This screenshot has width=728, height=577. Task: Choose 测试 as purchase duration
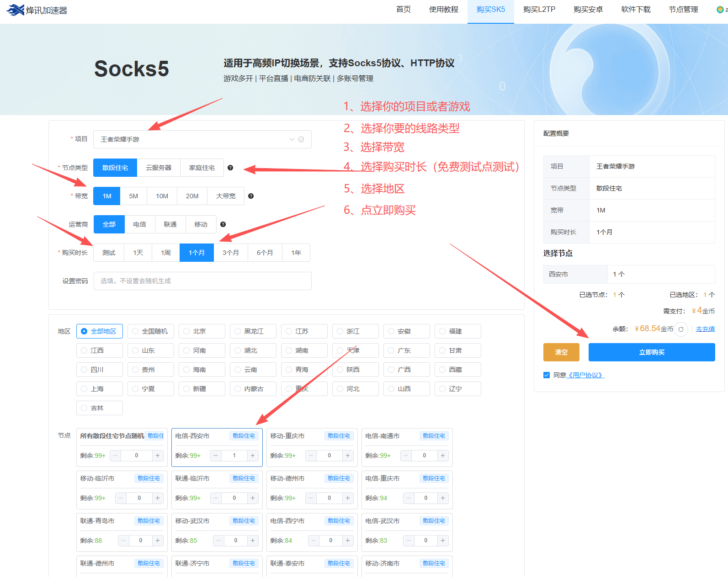click(109, 253)
